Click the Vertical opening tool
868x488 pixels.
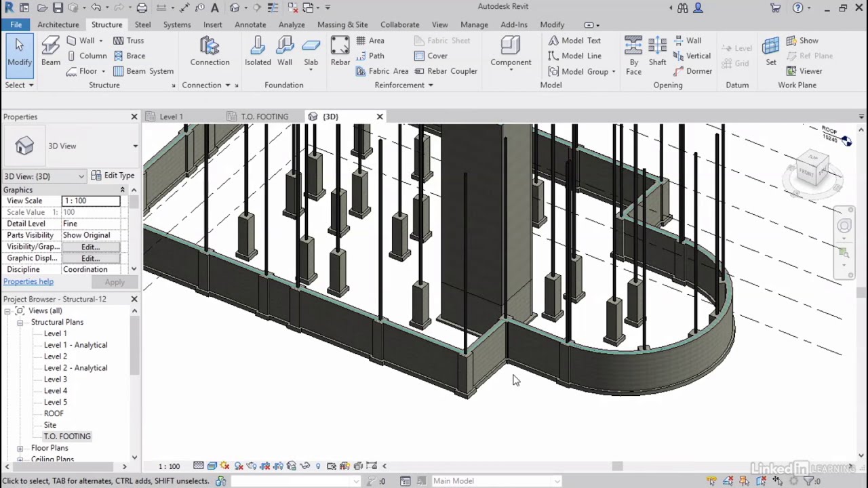point(692,56)
